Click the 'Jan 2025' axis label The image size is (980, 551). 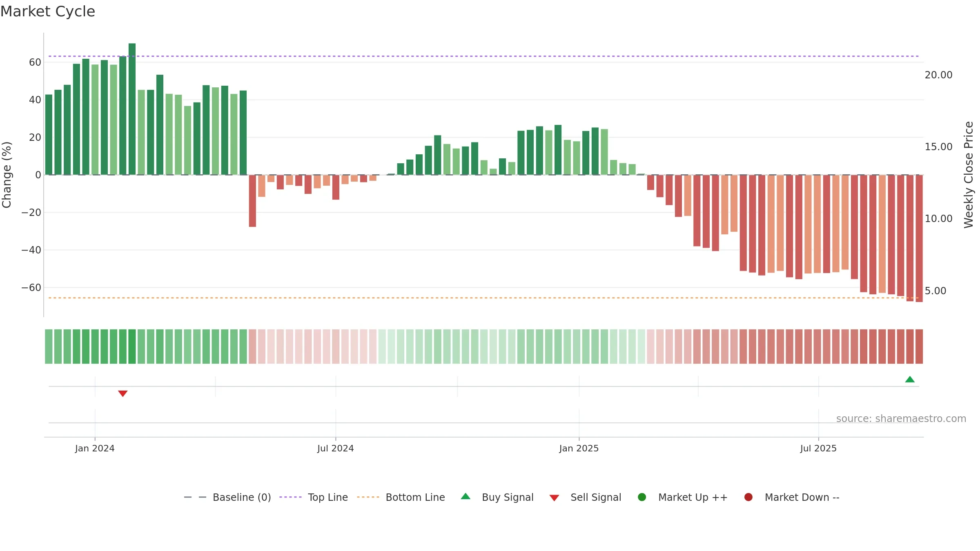coord(579,448)
